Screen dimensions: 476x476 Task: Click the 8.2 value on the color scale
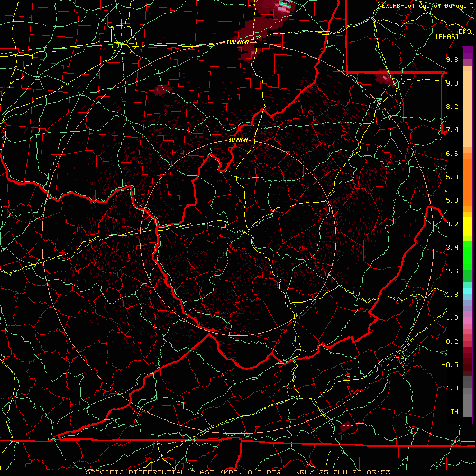point(452,106)
